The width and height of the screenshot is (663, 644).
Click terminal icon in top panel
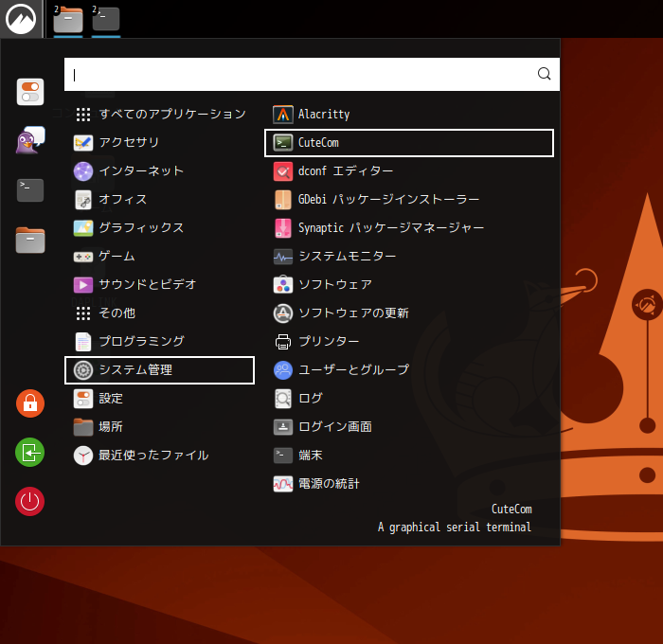tap(106, 19)
